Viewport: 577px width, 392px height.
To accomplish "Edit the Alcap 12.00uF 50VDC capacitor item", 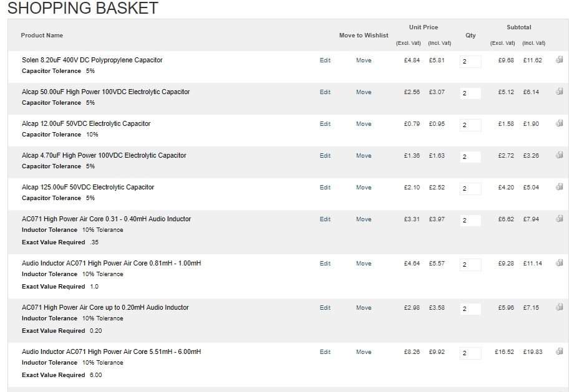I will coord(325,124).
